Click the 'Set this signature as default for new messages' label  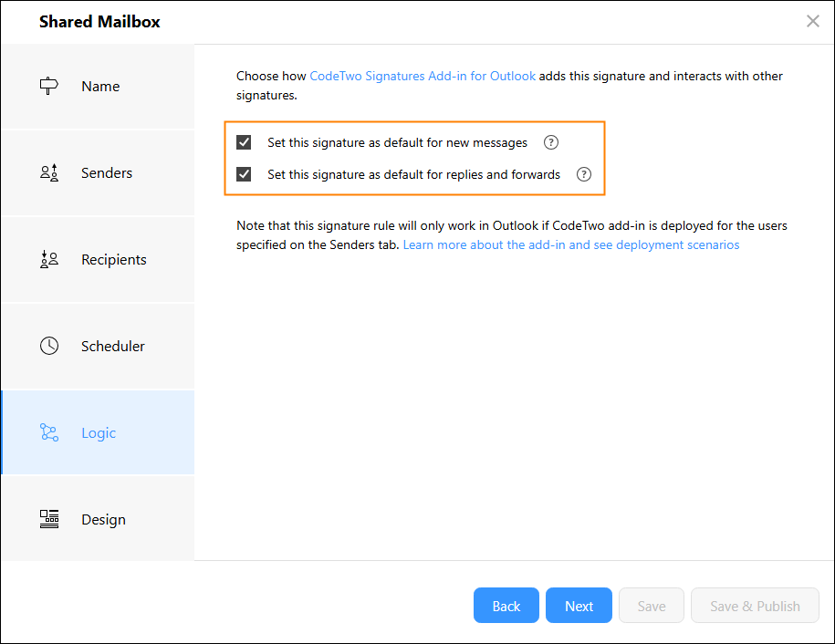(x=397, y=142)
